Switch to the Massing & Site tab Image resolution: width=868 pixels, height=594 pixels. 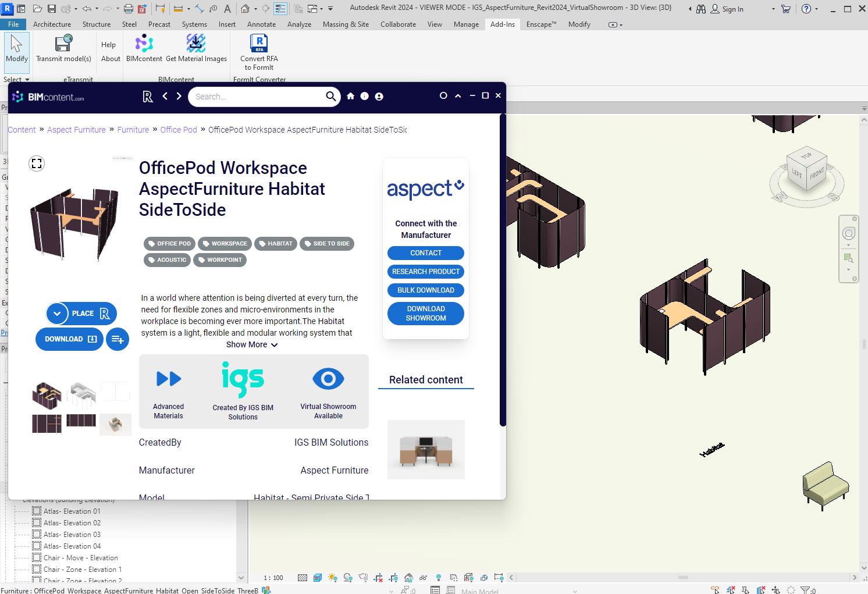click(346, 24)
